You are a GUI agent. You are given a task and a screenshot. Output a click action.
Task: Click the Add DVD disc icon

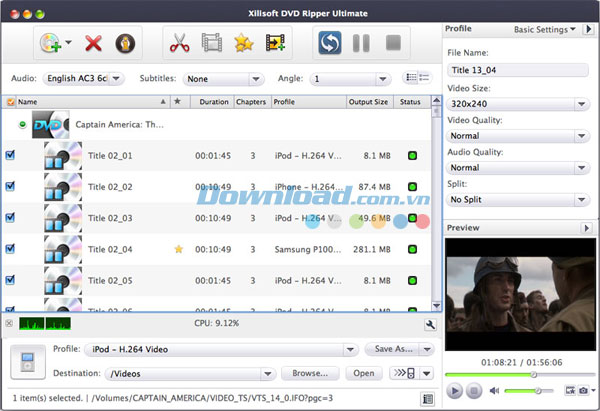tap(51, 43)
